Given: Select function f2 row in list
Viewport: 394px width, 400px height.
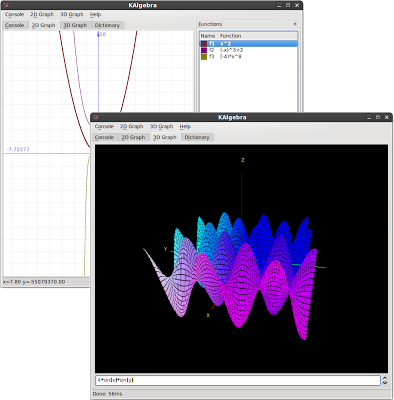Looking at the screenshot, I should (248, 50).
